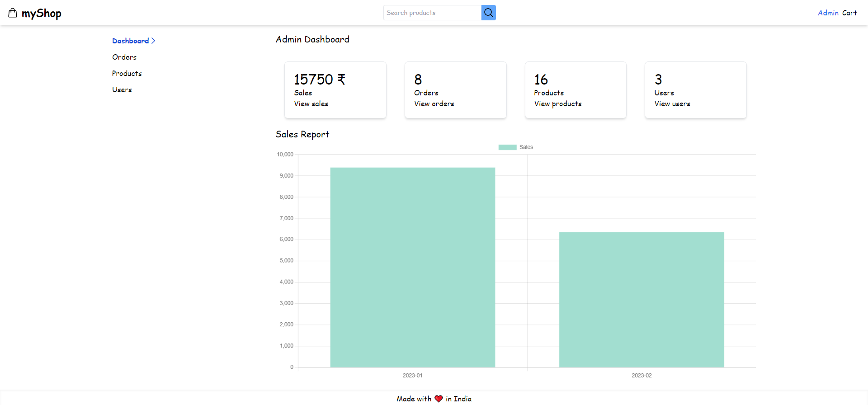The width and height of the screenshot is (868, 405).
Task: Click the Admin Dashboard heading
Action: [x=312, y=39]
